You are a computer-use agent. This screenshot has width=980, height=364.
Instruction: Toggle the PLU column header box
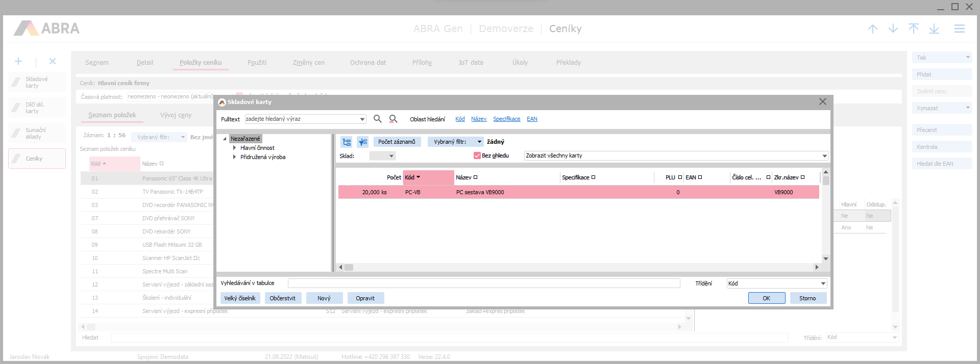click(x=680, y=177)
